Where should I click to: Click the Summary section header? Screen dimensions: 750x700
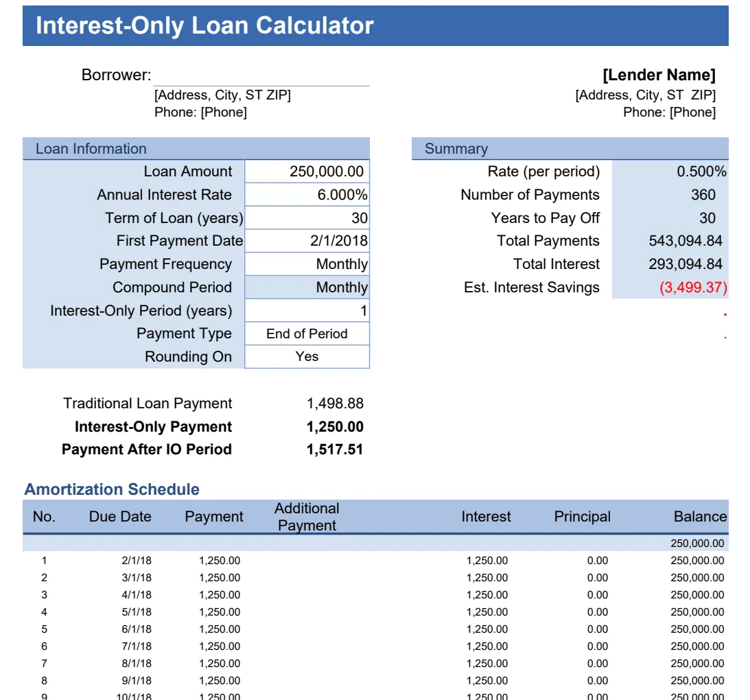point(570,148)
